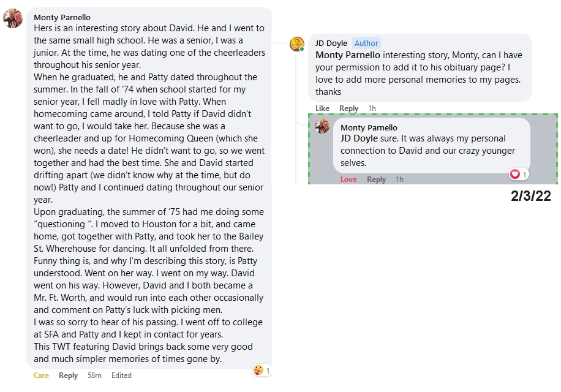Reply to Monty Parnello's long story comment
This screenshot has width=561, height=392.
(68, 375)
